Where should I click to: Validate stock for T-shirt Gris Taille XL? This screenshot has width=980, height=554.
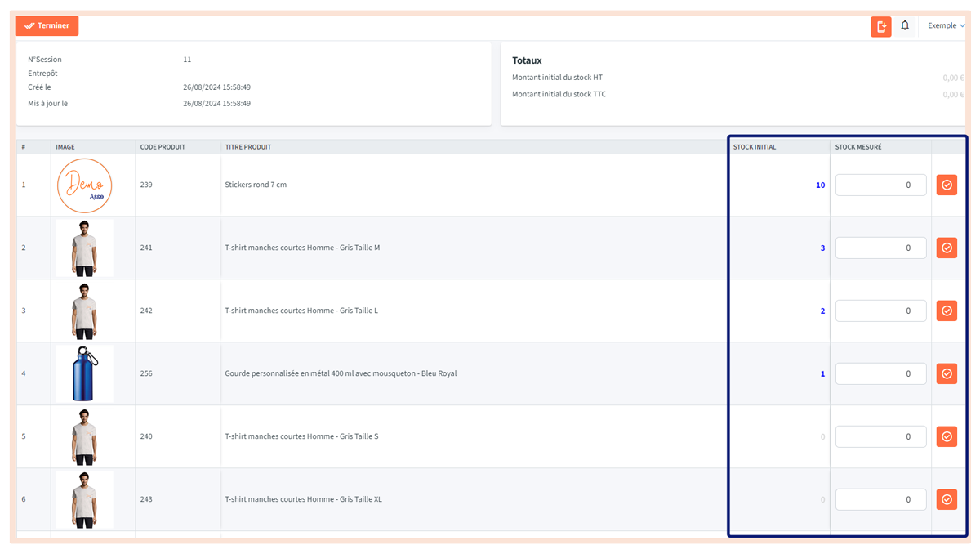click(947, 500)
